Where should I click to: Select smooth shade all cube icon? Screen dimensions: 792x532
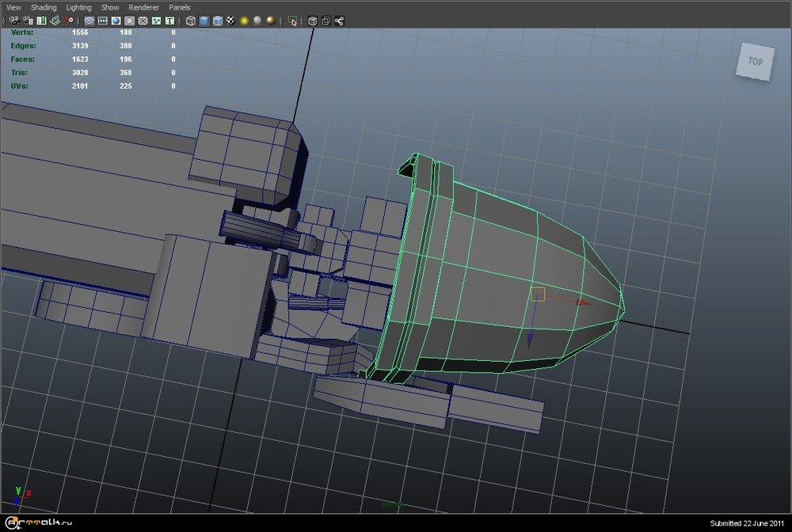204,21
